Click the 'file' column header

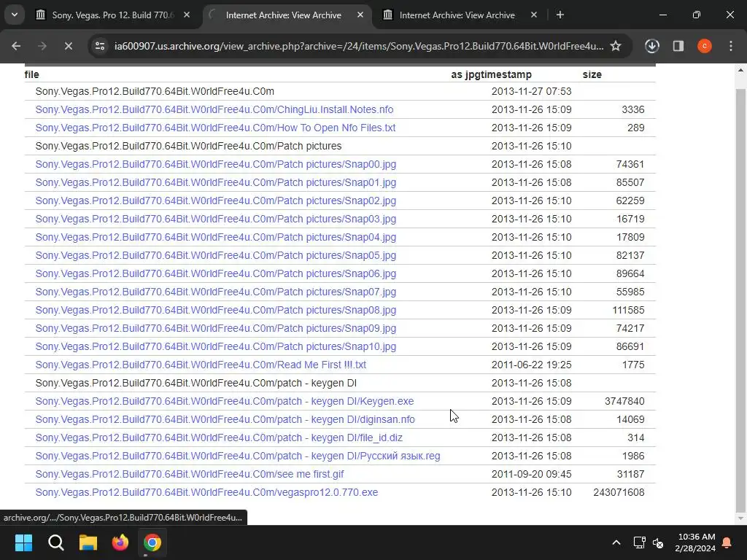[x=32, y=74]
